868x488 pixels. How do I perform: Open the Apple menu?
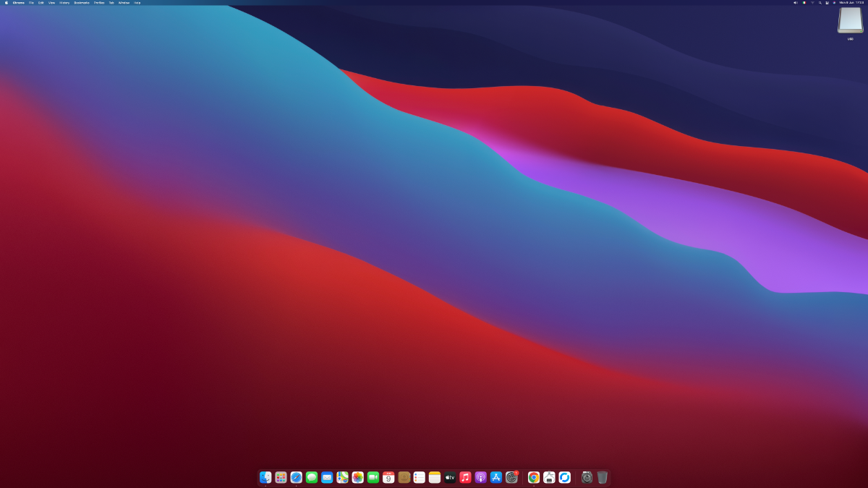[x=7, y=3]
